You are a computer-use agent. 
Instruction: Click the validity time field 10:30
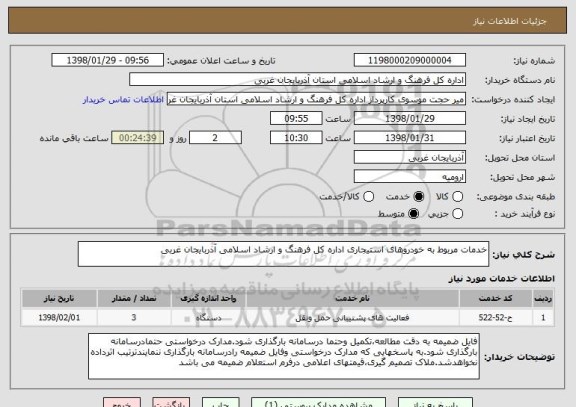tap(296, 138)
